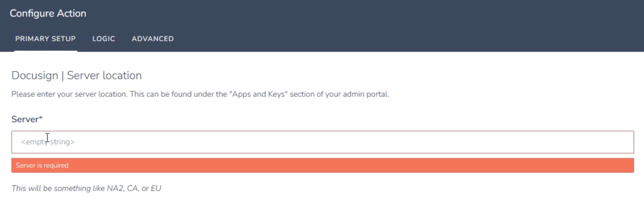
Task: Focus the Server text input field
Action: point(322,142)
